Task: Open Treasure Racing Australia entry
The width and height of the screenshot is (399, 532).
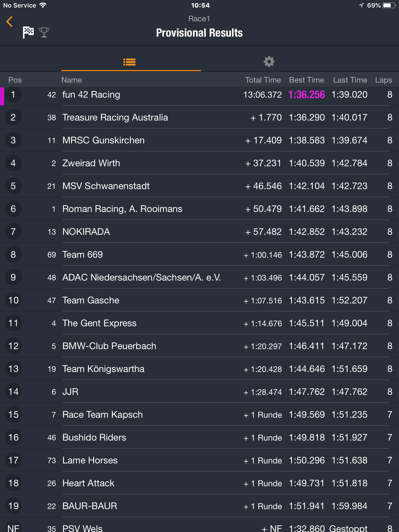Action: coord(199,117)
